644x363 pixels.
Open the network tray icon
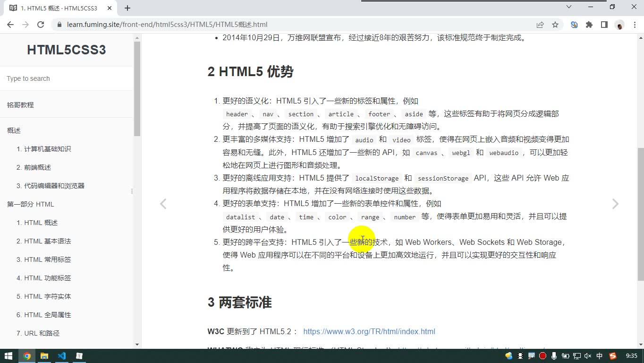click(x=577, y=356)
